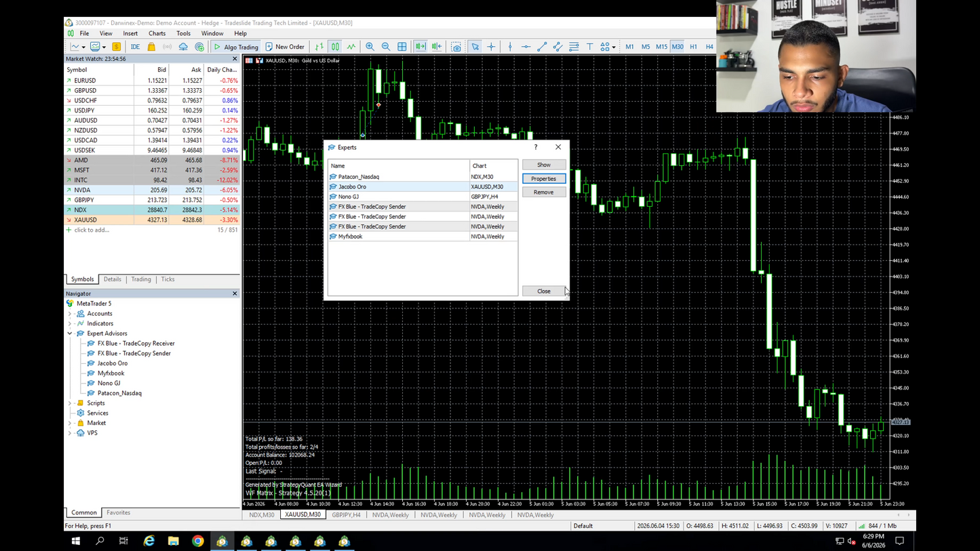Viewport: 980px width, 551px height.
Task: Draw a vertical line tool
Action: pyautogui.click(x=510, y=47)
